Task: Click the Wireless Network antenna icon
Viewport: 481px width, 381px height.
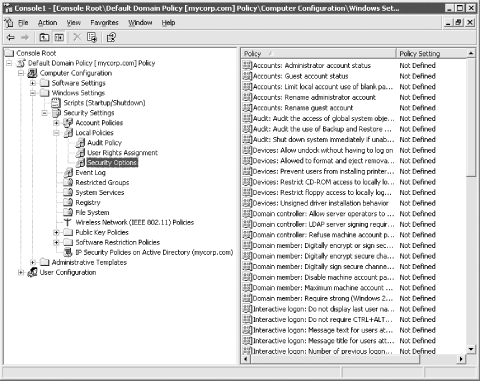Action: [x=68, y=222]
